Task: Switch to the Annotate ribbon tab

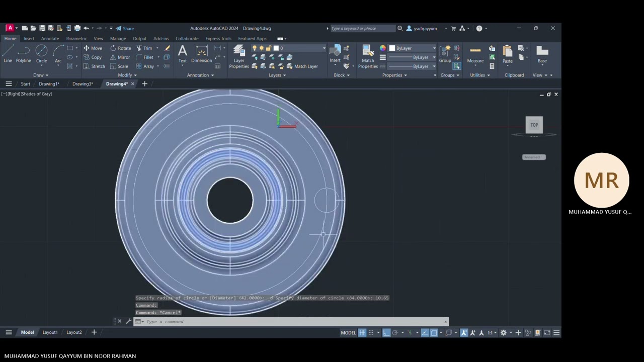Action: pos(50,39)
